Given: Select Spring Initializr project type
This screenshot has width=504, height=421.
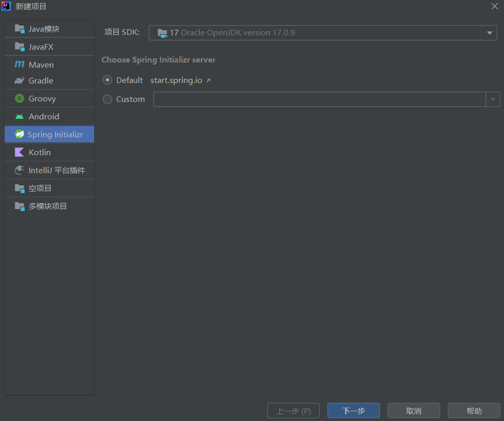Looking at the screenshot, I should (50, 134).
